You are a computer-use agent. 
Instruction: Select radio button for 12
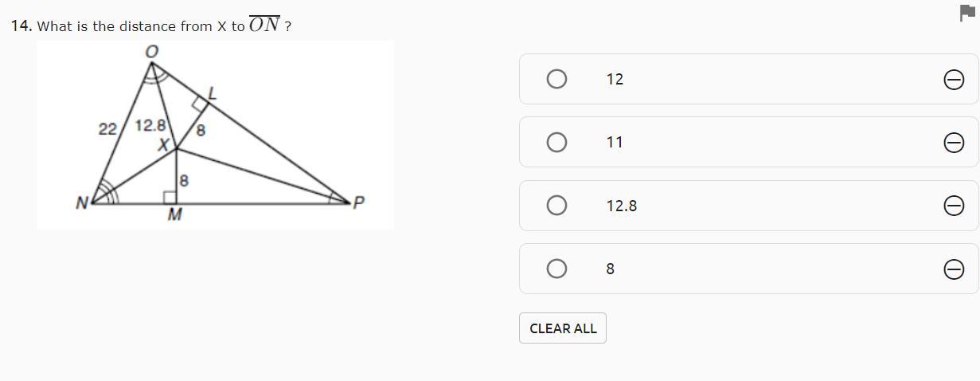(557, 79)
